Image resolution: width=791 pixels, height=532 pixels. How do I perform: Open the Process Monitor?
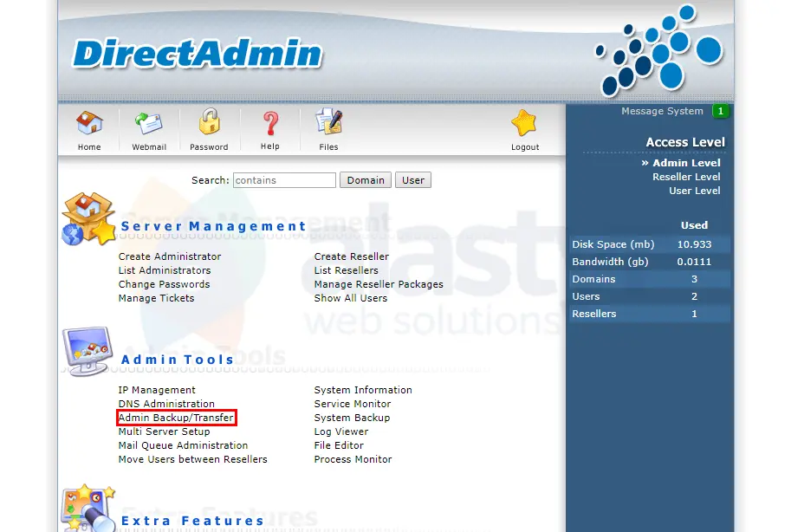pos(352,459)
